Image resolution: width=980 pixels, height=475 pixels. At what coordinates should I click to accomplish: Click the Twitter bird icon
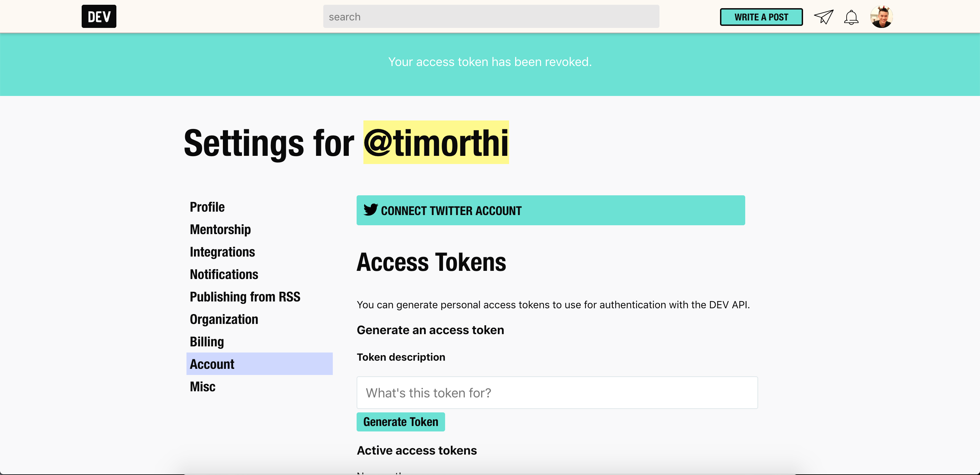pyautogui.click(x=370, y=210)
